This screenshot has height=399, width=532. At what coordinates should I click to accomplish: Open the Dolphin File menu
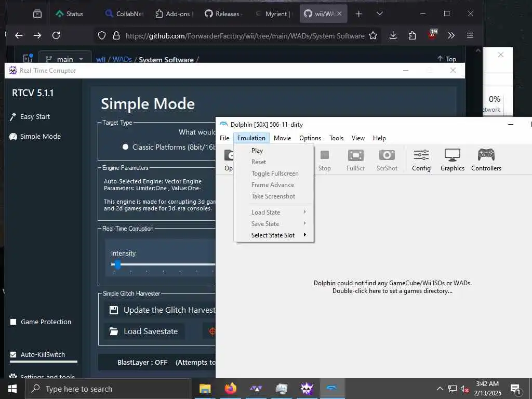pyautogui.click(x=224, y=138)
